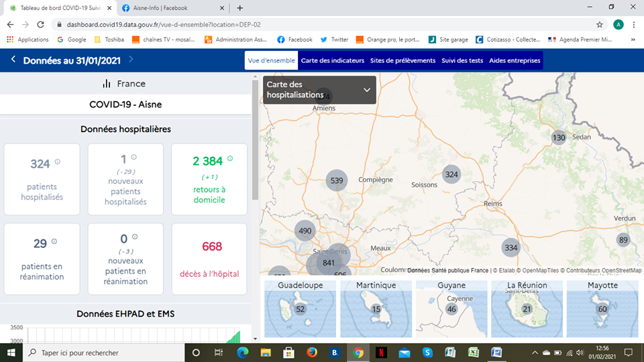Viewport: 644px width, 362px height.
Task: Click the France button with bar chart
Action: 125,84
